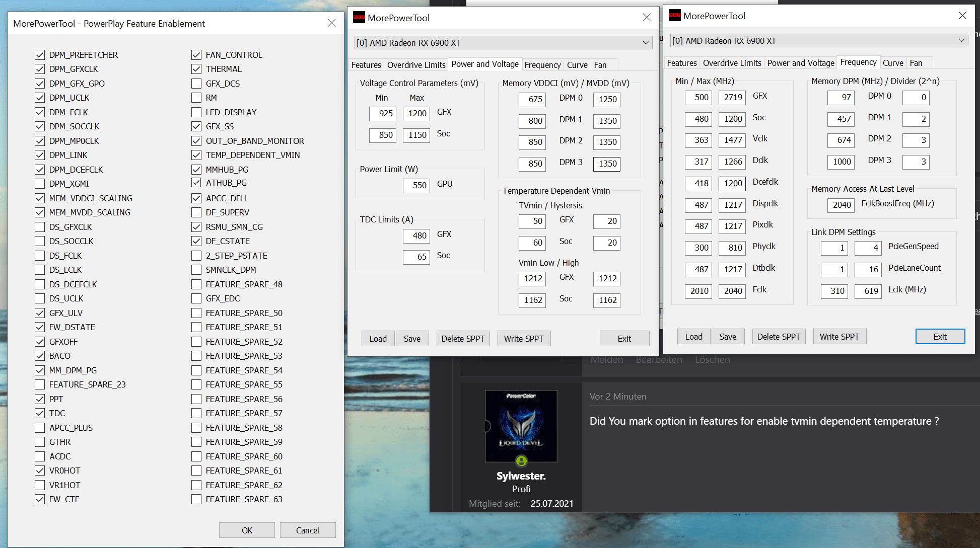Click Exit button in right window
Screen dimensions: 980x548
pyautogui.click(x=940, y=337)
